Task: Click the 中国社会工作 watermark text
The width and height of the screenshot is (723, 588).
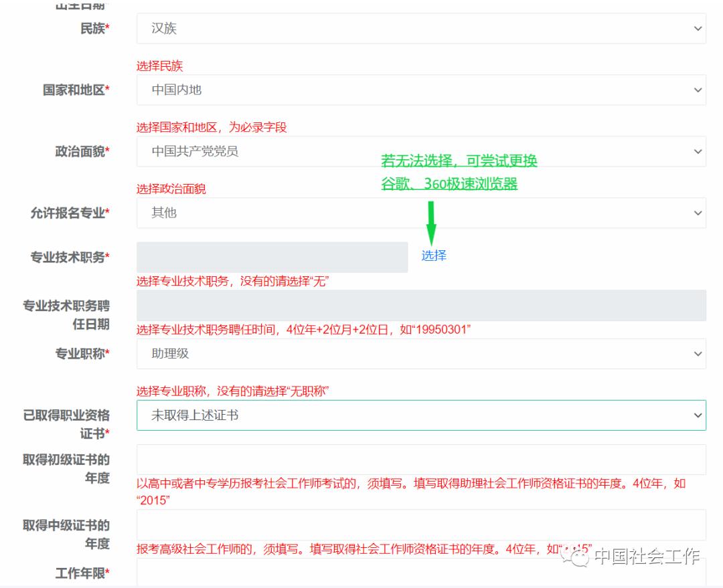Action: tap(647, 556)
